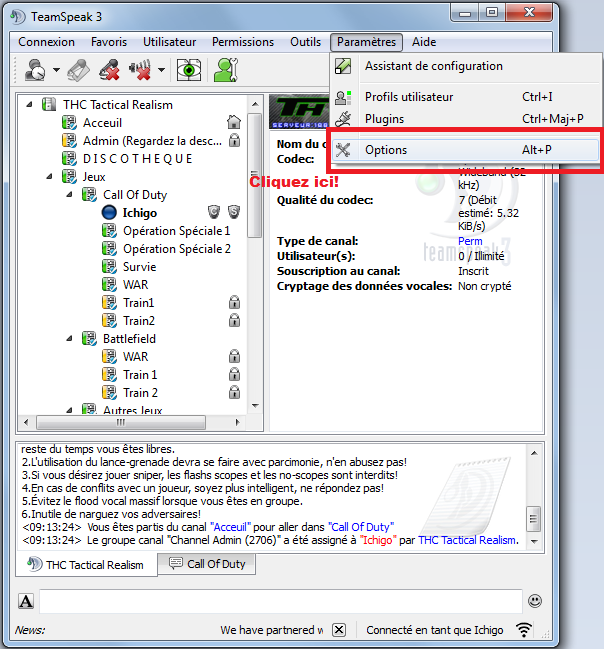Choose Assistant de configuration entry

pos(466,66)
